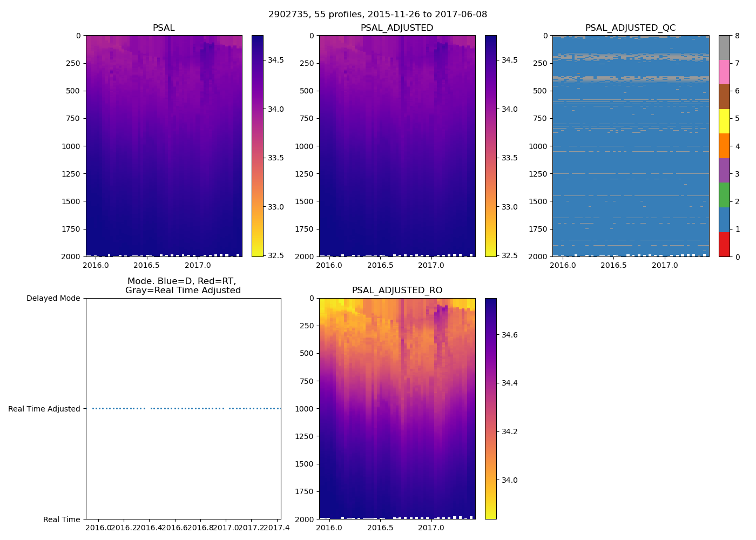This screenshot has width=756, height=540.
Task: Click the green swatch in the QC colorbar
Action: (x=724, y=195)
